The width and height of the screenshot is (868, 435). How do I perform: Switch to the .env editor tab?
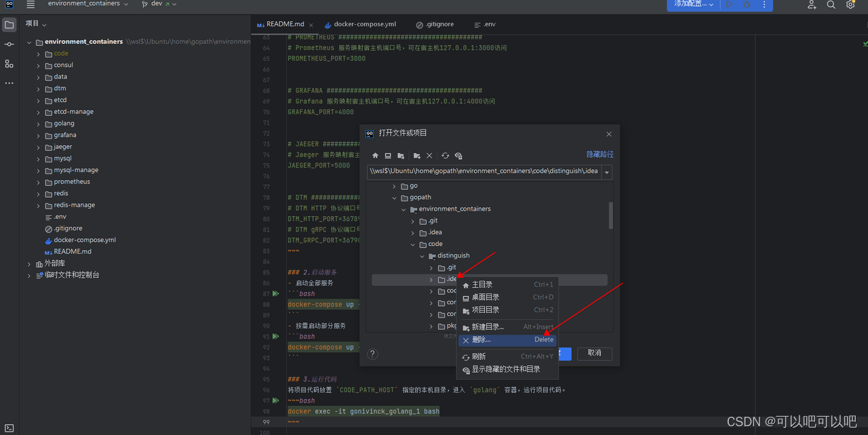click(485, 24)
